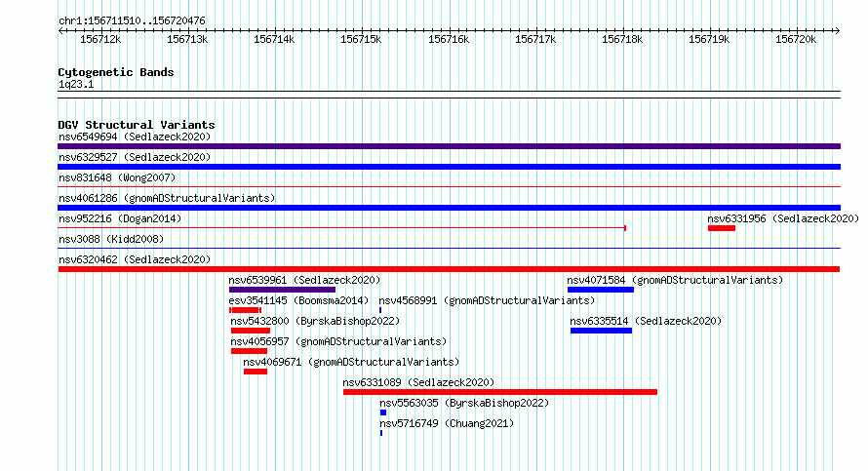Click nsv6331089 (Sedlazeck2020) label
The height and width of the screenshot is (471, 868).
418,382
